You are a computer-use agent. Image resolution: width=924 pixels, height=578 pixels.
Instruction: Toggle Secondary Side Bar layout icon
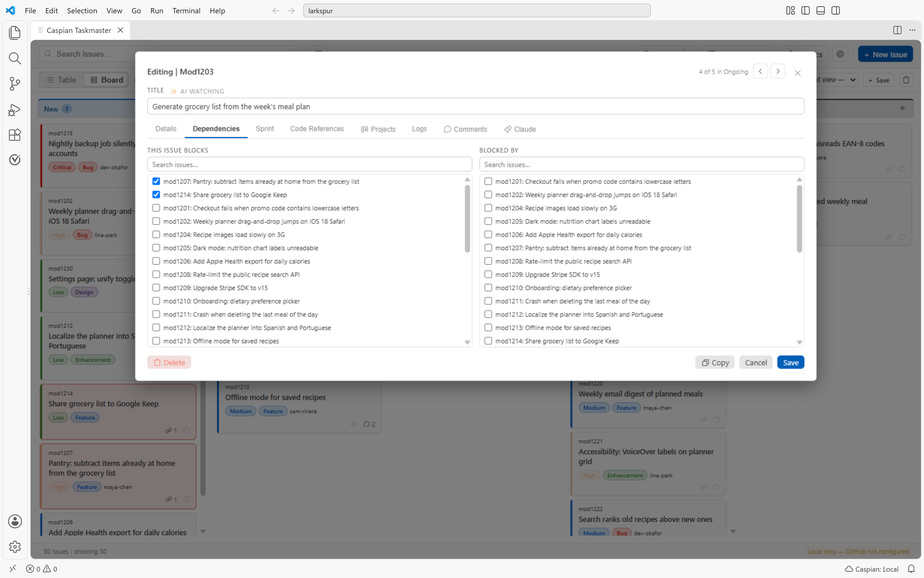tap(835, 11)
